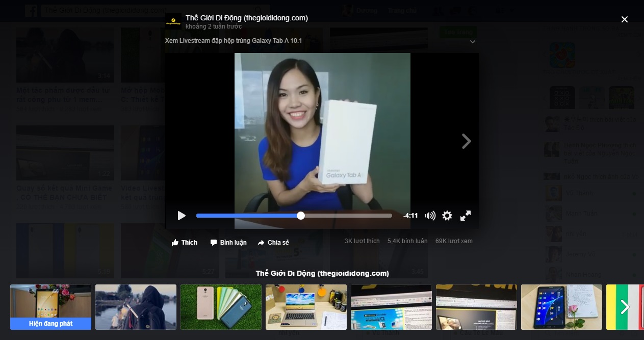Click Xem Livestream đập hộp trứng description text

234,40
